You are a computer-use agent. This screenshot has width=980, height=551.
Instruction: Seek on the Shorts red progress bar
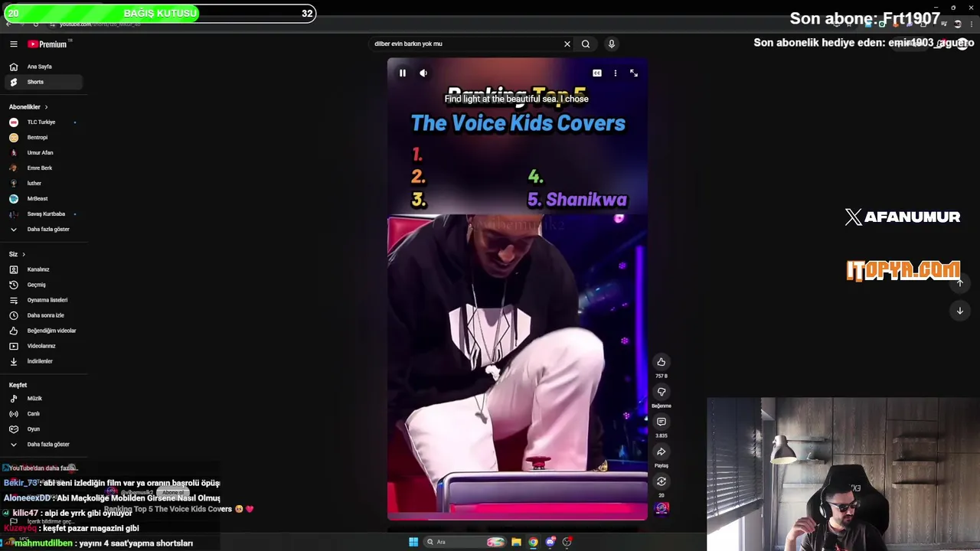click(x=518, y=519)
